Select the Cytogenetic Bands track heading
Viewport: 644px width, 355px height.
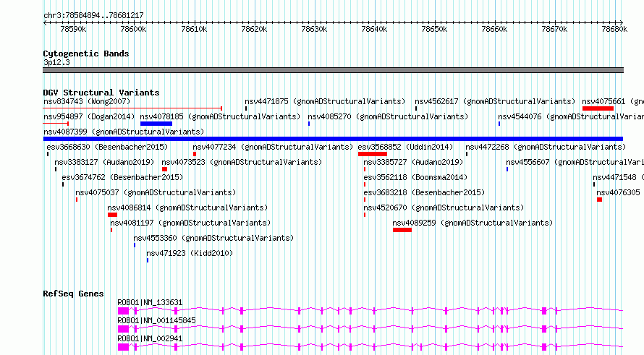coord(86,54)
